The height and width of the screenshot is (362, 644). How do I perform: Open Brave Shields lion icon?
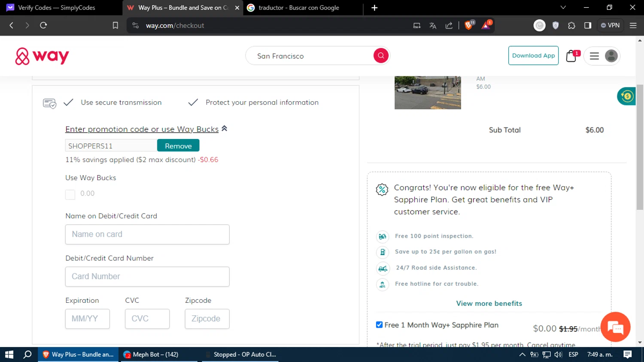coord(469,25)
